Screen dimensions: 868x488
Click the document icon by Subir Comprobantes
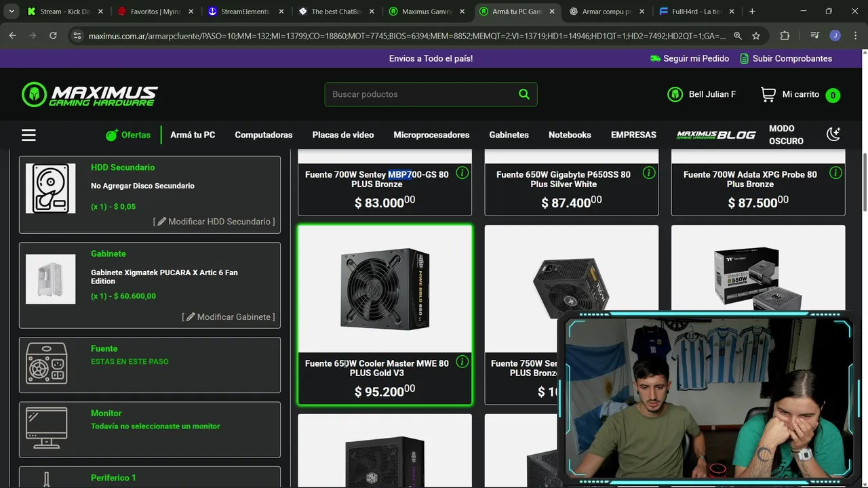coord(744,58)
